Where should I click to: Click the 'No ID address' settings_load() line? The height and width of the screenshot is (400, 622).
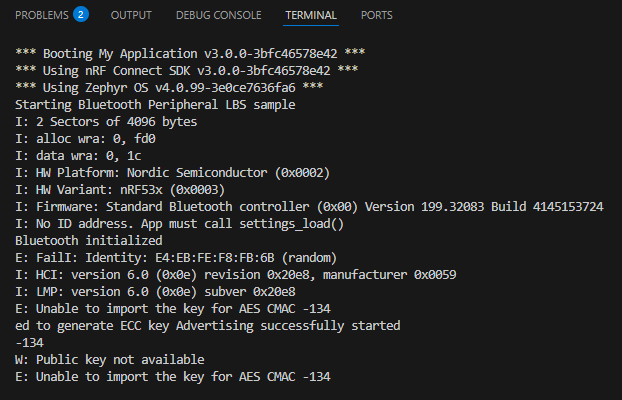point(179,224)
